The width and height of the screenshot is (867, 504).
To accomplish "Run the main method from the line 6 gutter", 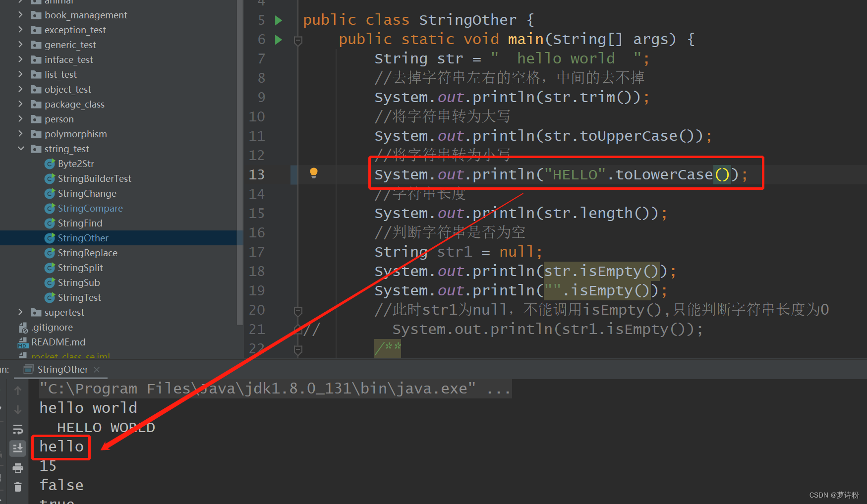I will pyautogui.click(x=279, y=40).
